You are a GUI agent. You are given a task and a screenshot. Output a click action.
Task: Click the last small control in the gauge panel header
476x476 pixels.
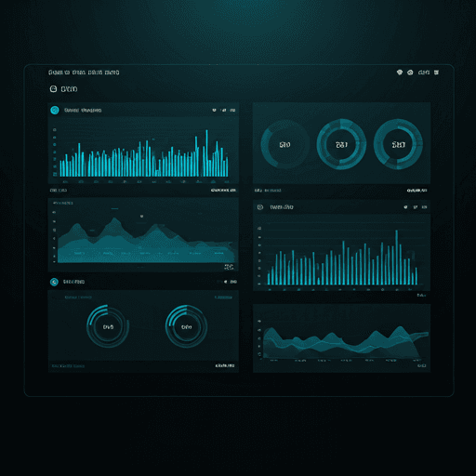point(233,282)
